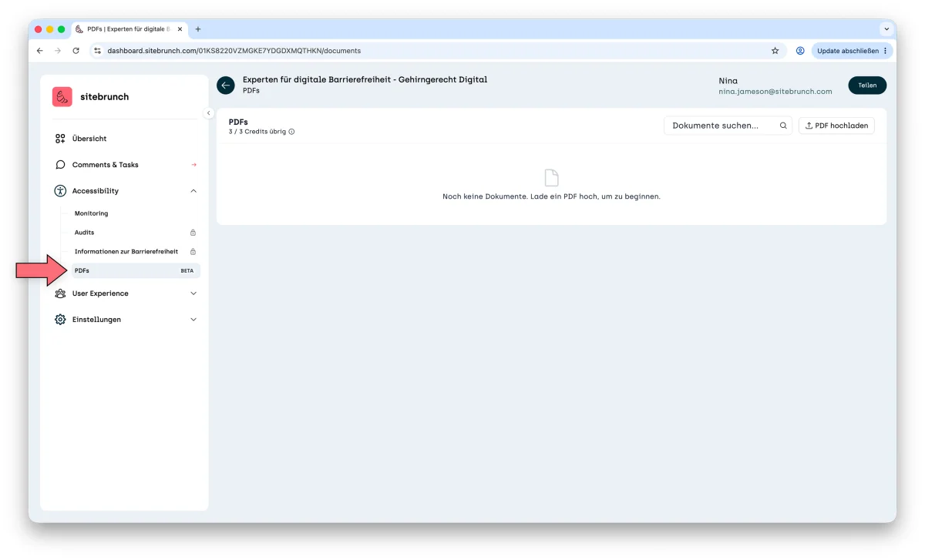The image size is (925, 560).
Task: Click the lock icon next to Audits
Action: (x=193, y=233)
